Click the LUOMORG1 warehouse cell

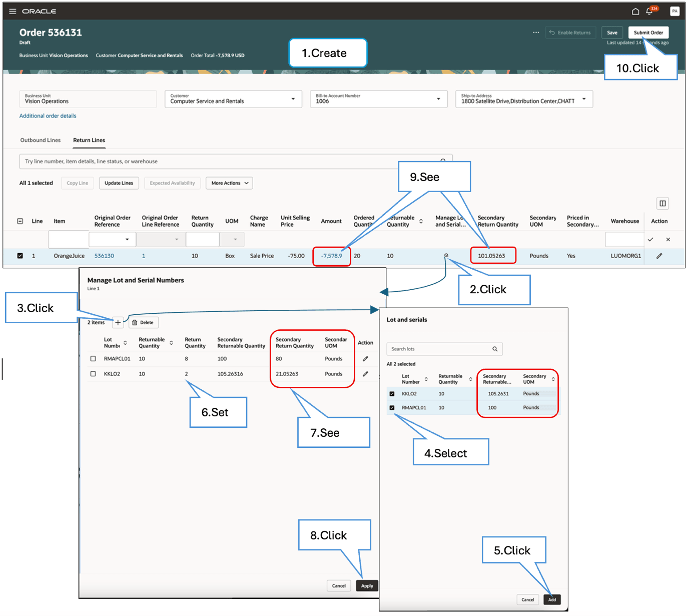click(x=625, y=256)
